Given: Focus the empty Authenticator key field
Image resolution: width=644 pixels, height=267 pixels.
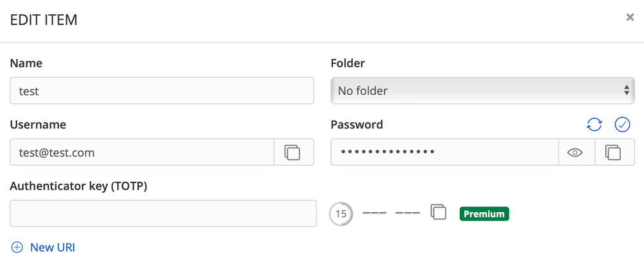Looking at the screenshot, I should click(163, 213).
